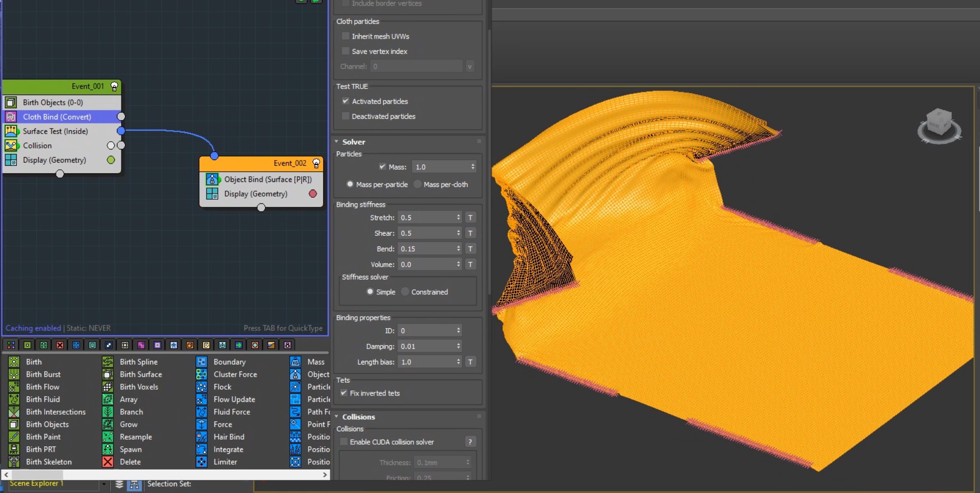Select the Delete operator icon
The height and width of the screenshot is (493, 980).
[x=108, y=462]
